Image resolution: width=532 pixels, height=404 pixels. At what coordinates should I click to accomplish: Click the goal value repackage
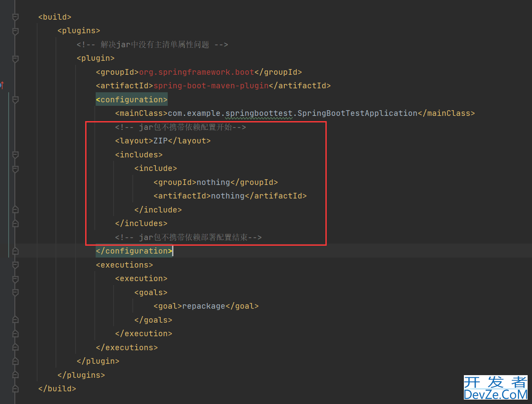[x=204, y=306]
